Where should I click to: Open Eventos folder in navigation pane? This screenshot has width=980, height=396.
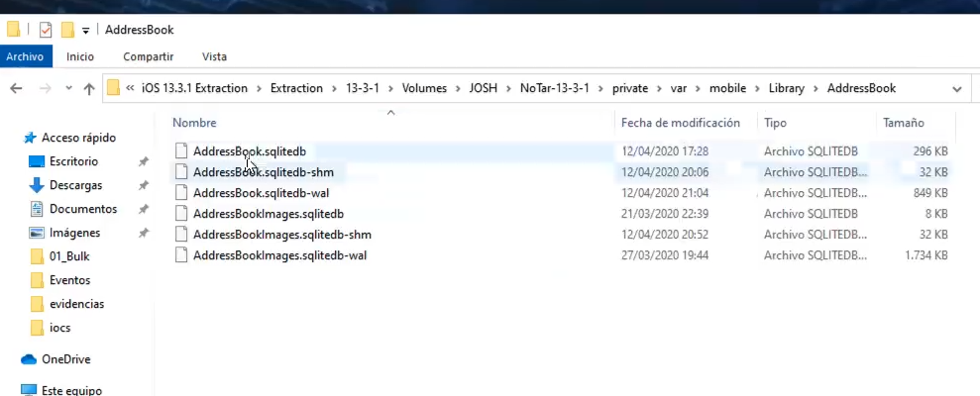point(69,280)
